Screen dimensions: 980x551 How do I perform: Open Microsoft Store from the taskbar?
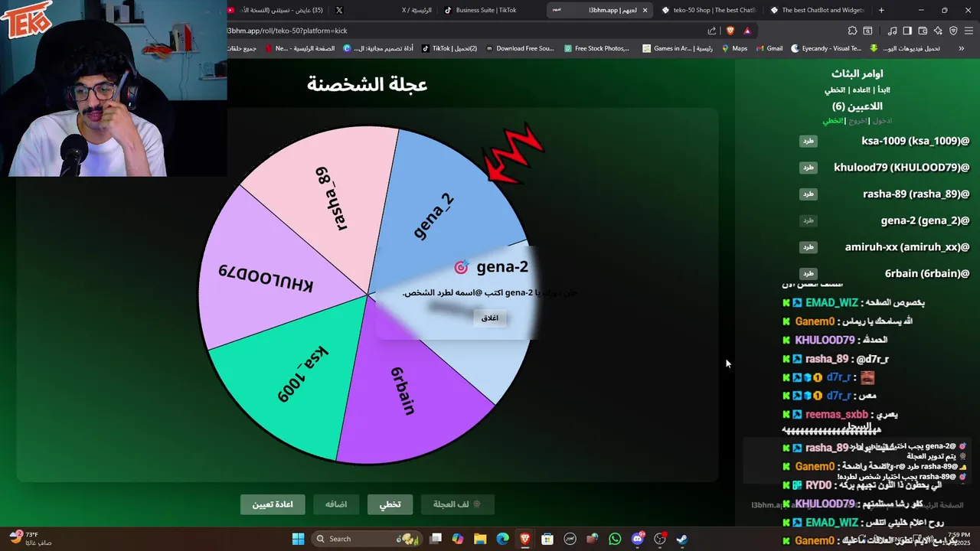pos(547,539)
